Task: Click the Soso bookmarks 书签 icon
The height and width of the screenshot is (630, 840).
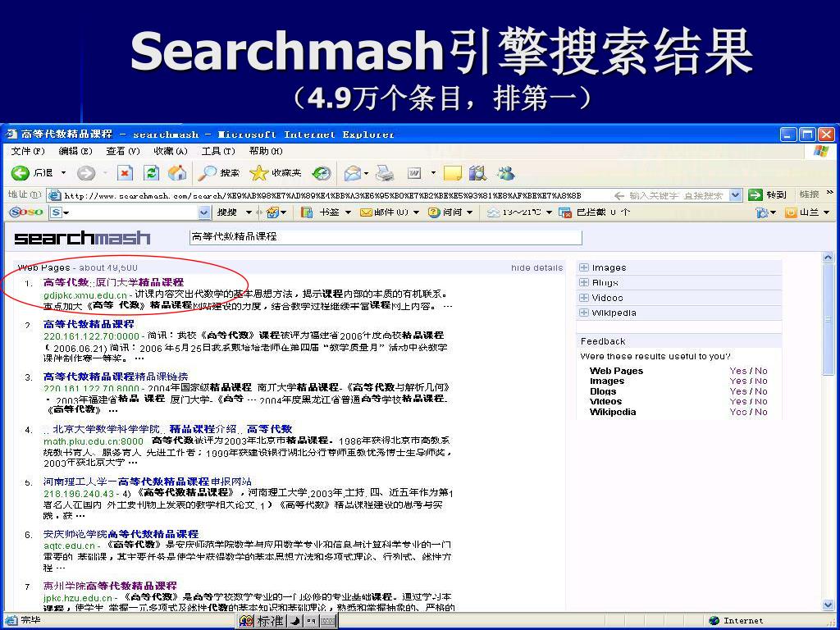Action: pyautogui.click(x=307, y=212)
